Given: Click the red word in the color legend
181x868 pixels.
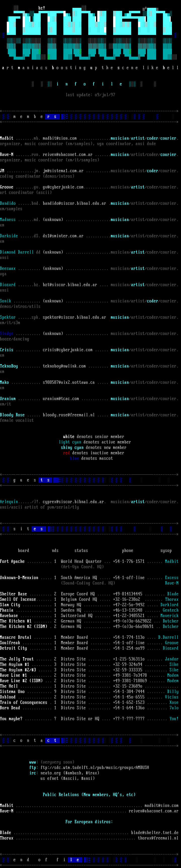Looking at the screenshot, I should click(x=66, y=453).
